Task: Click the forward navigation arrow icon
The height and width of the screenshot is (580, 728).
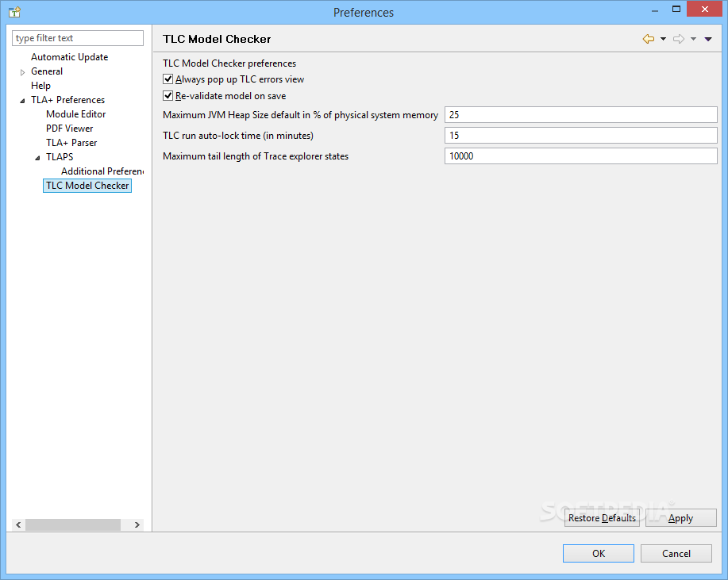Action: click(x=679, y=39)
